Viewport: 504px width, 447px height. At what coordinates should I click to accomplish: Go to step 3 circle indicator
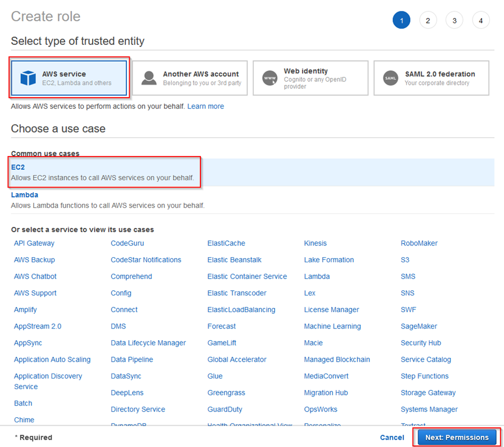click(454, 20)
